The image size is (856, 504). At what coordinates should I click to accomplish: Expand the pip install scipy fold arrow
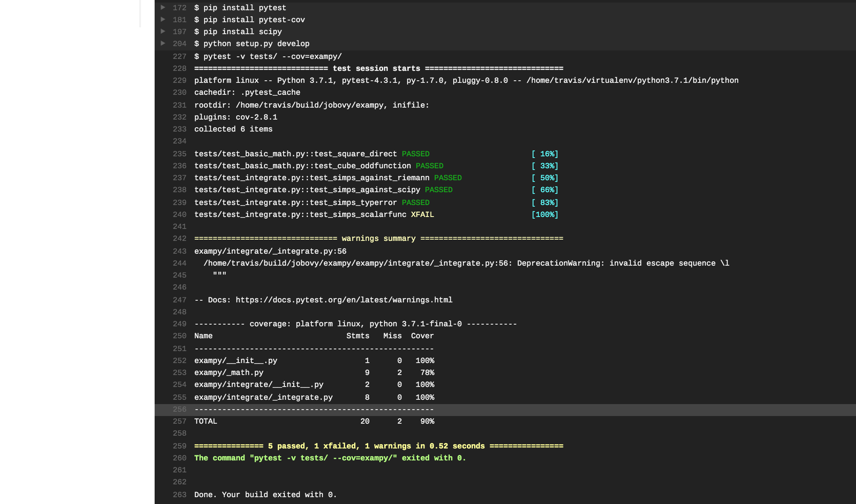tap(163, 31)
